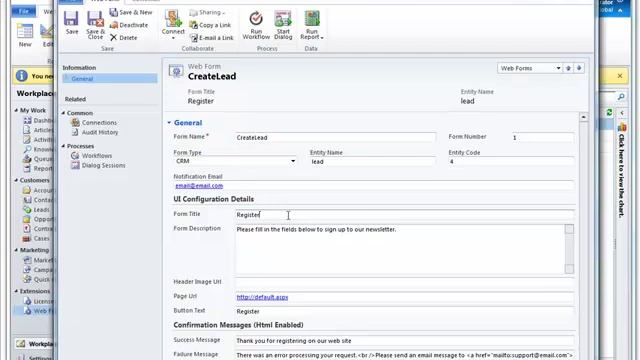Click the refresh icon in background window
The image size is (640, 360).
coord(609,113)
